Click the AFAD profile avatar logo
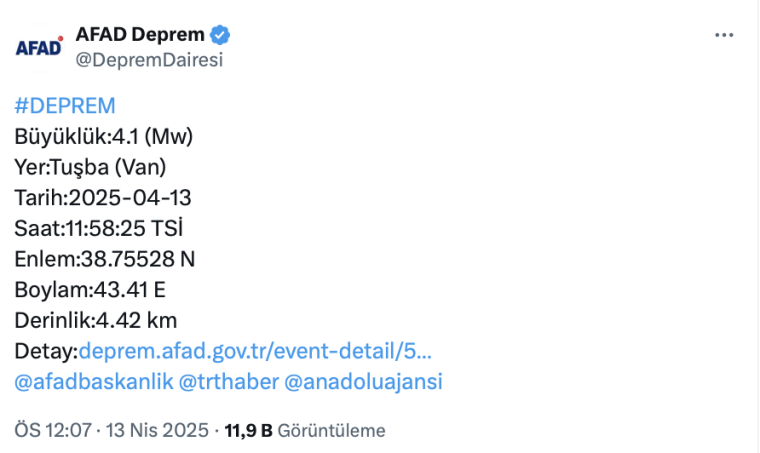The width and height of the screenshot is (760, 453). [x=39, y=46]
